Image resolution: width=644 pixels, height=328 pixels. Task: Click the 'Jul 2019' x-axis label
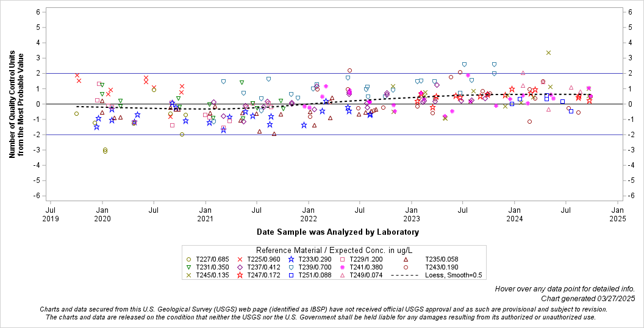(x=51, y=215)
